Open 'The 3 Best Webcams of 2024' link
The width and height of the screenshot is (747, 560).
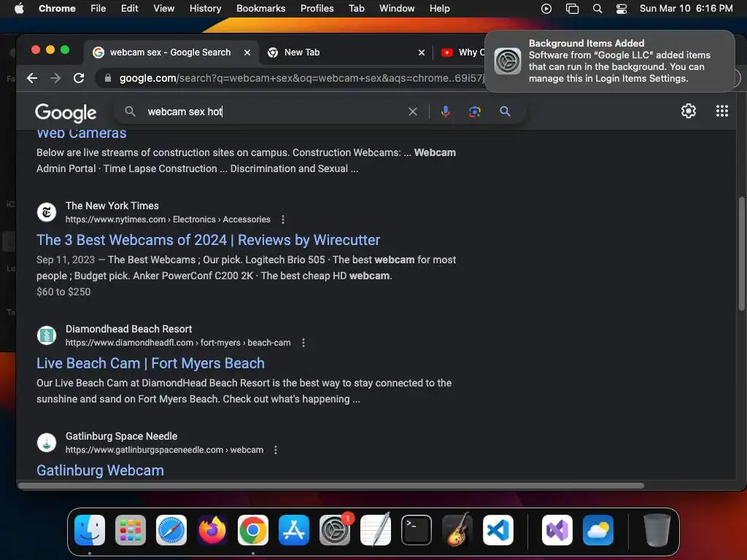(208, 240)
